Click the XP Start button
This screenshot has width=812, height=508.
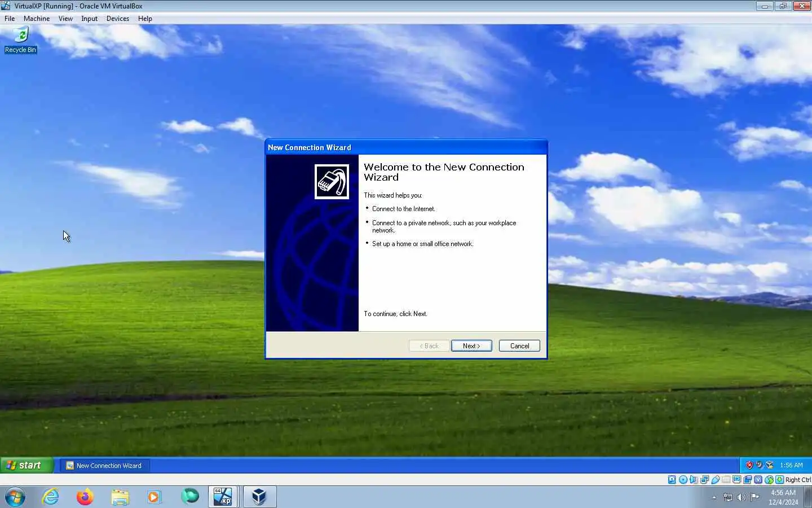(x=27, y=465)
